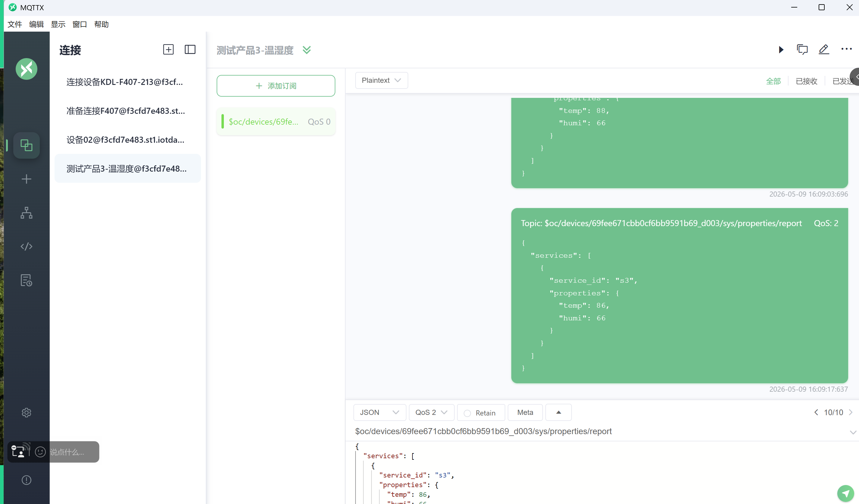This screenshot has height=504, width=859.
Task: Collapse the publish panel with the up arrow
Action: pos(558,412)
